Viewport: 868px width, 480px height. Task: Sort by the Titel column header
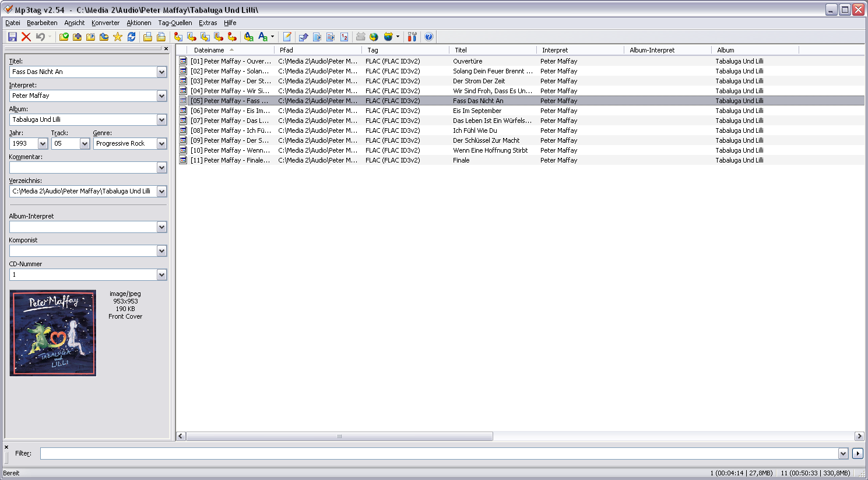click(x=493, y=50)
